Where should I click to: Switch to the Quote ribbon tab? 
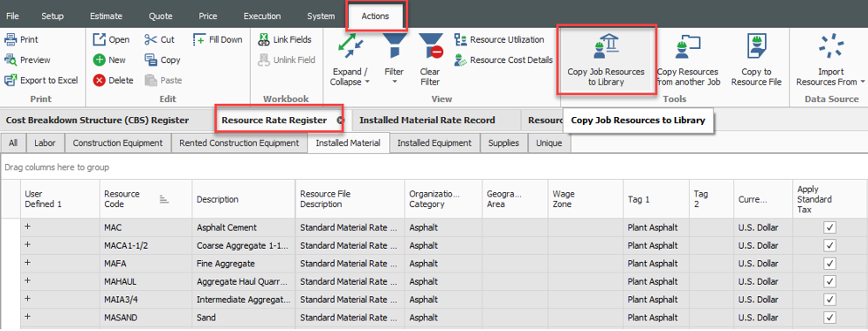pos(161,16)
